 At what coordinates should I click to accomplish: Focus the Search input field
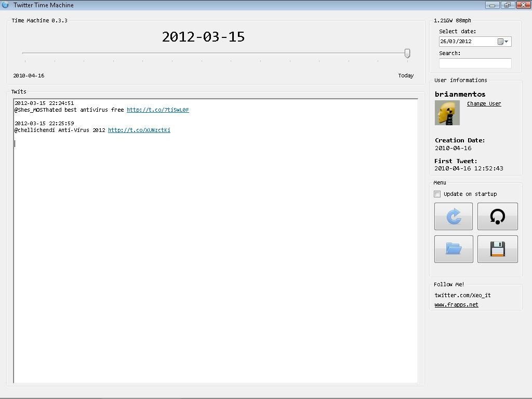[x=475, y=63]
